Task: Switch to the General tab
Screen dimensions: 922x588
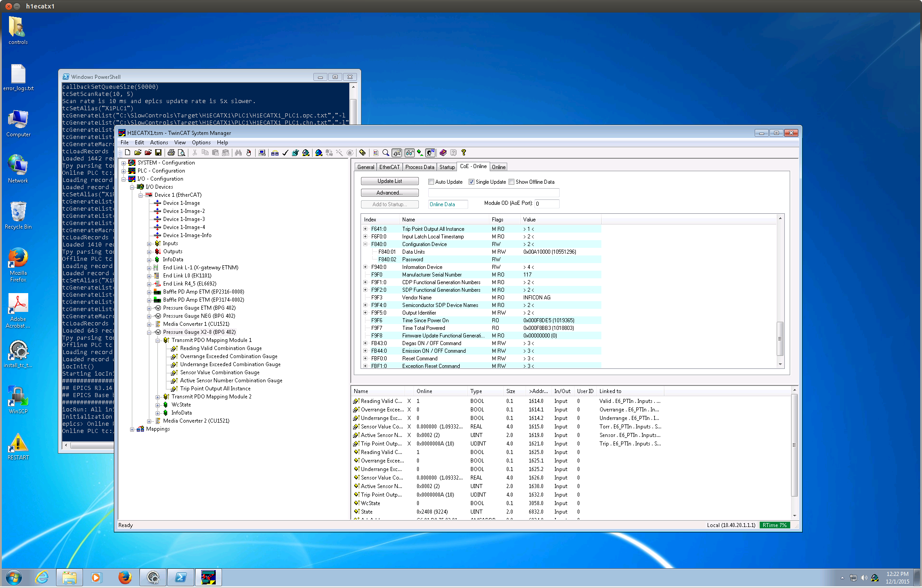Action: click(366, 167)
